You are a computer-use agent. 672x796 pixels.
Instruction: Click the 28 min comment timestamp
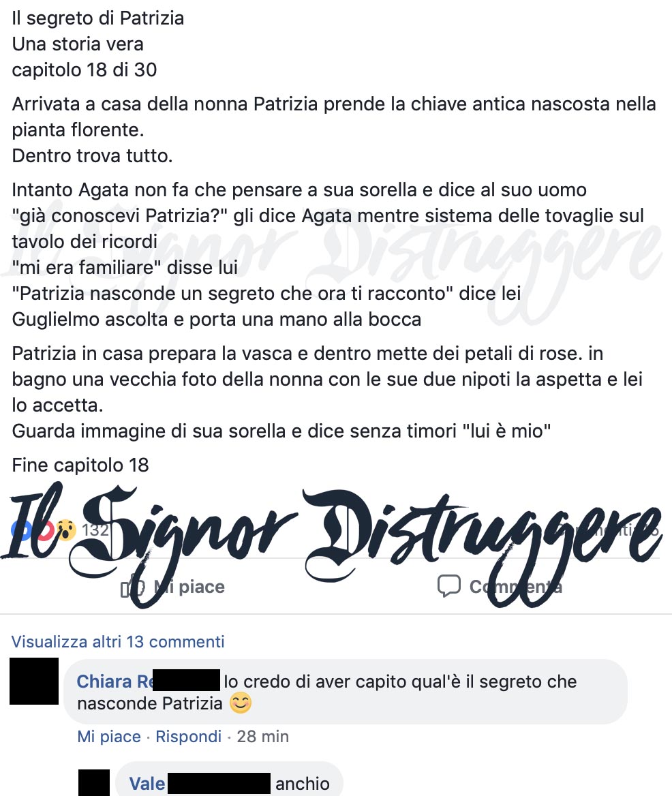[x=263, y=736]
